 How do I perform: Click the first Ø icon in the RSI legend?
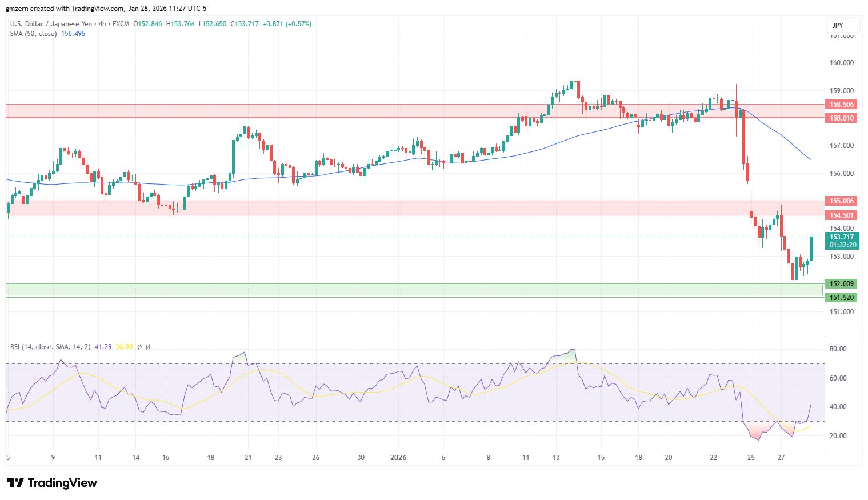point(139,346)
